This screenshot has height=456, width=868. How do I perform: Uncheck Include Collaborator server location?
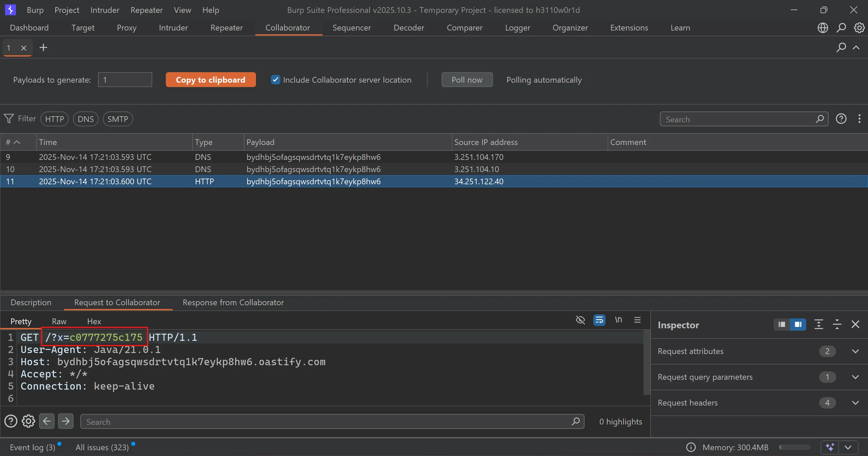[275, 80]
